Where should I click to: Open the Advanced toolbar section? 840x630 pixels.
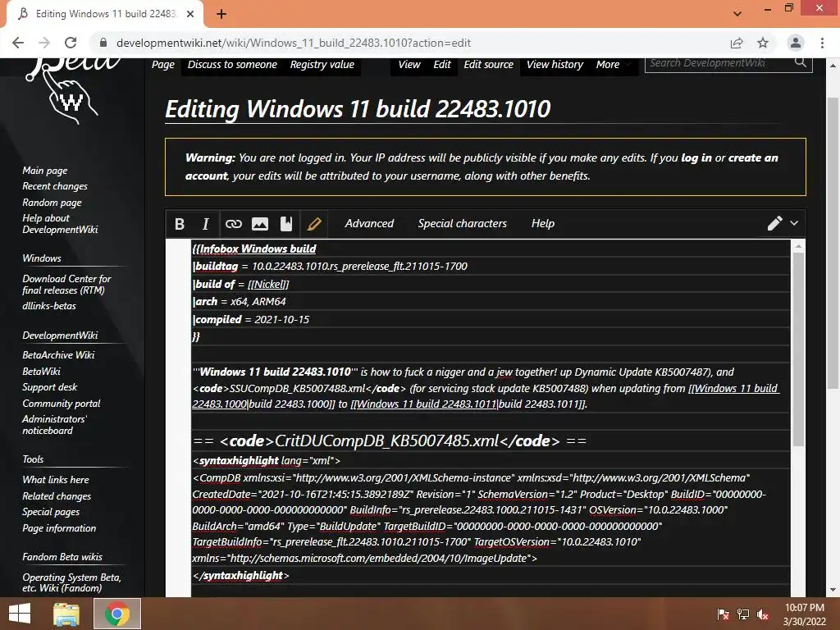[369, 223]
